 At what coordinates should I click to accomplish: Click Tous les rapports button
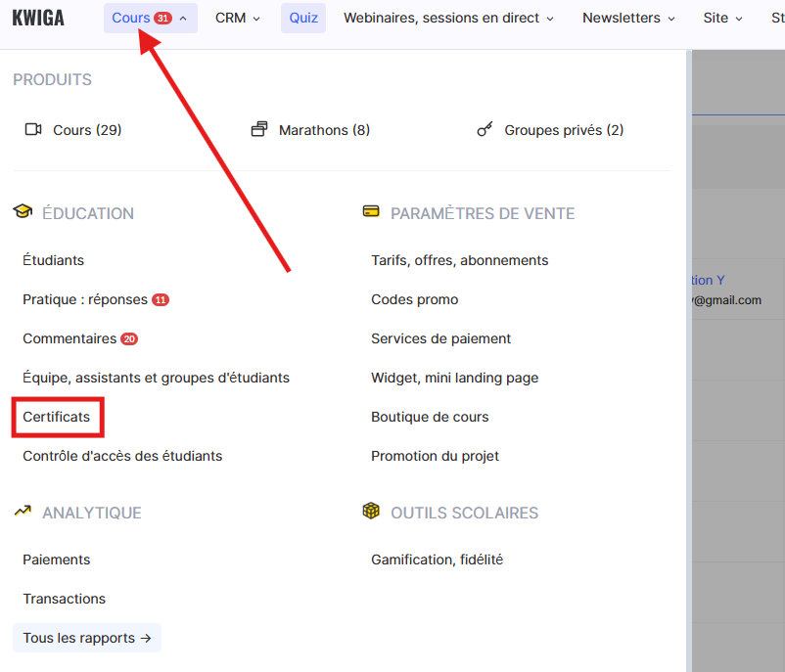pyautogui.click(x=87, y=638)
